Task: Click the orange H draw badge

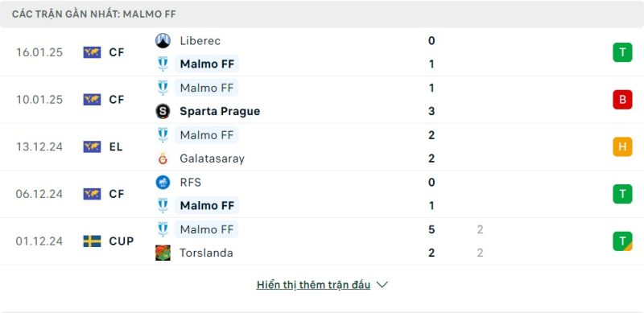Action: click(x=622, y=146)
